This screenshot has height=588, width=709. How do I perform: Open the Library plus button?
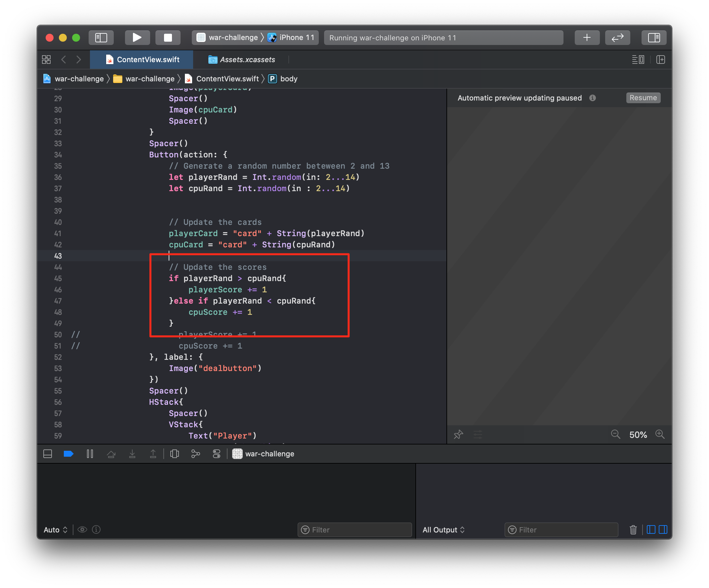(587, 37)
